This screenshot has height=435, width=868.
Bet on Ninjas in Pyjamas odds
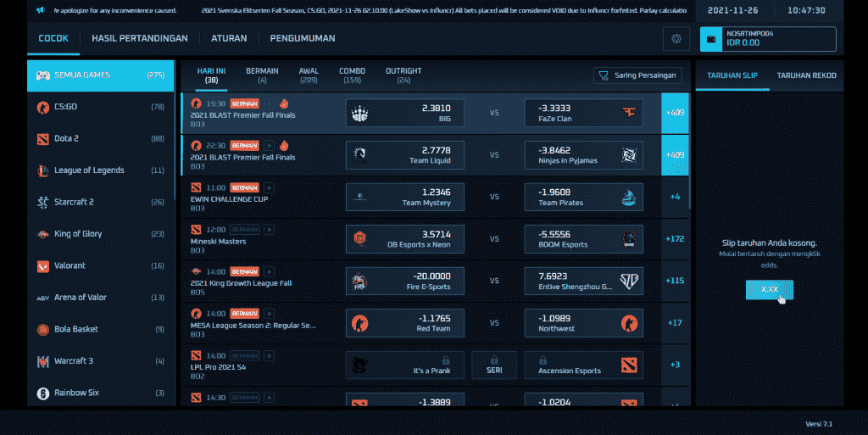point(583,155)
